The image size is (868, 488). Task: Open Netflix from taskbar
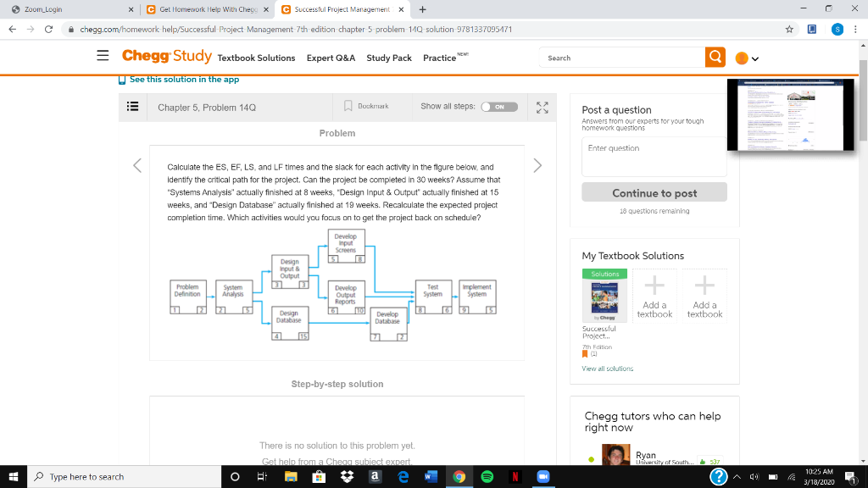tap(515, 476)
